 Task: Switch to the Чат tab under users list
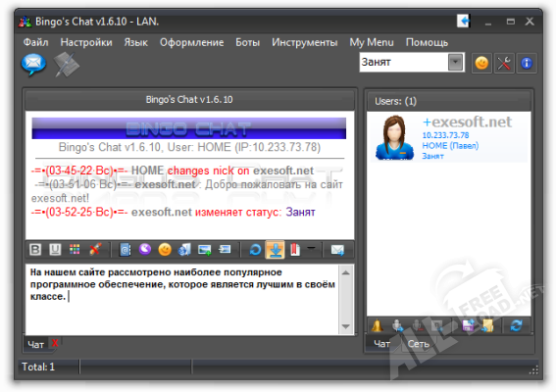(x=381, y=343)
